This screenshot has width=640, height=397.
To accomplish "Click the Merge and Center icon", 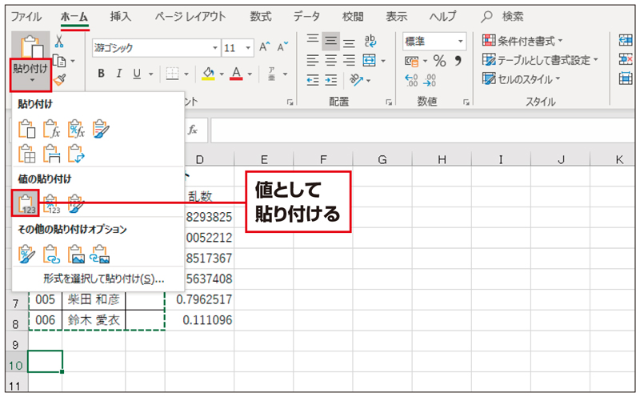I will coord(369,61).
